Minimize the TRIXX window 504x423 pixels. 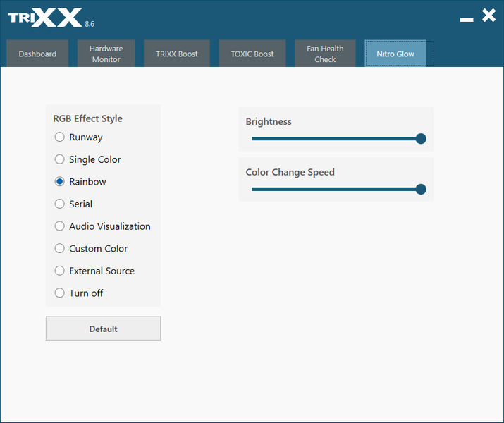pyautogui.click(x=467, y=20)
